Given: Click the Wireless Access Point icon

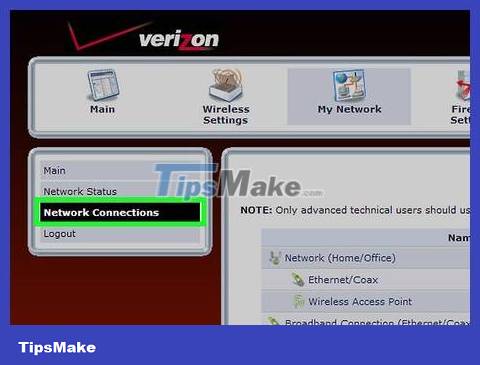Looking at the screenshot, I should pos(299,302).
